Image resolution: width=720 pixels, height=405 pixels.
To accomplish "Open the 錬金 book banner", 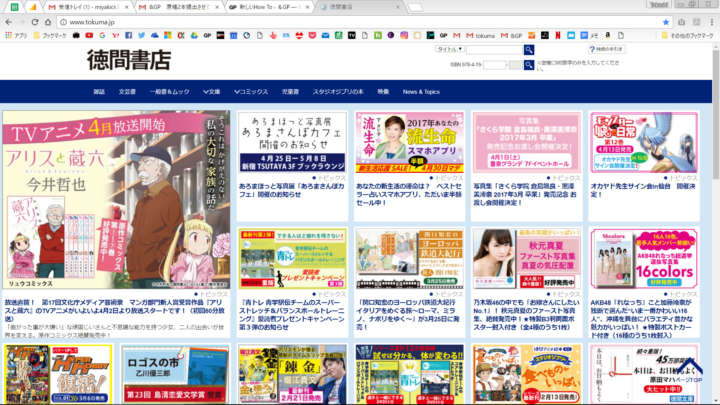I will point(292,374).
